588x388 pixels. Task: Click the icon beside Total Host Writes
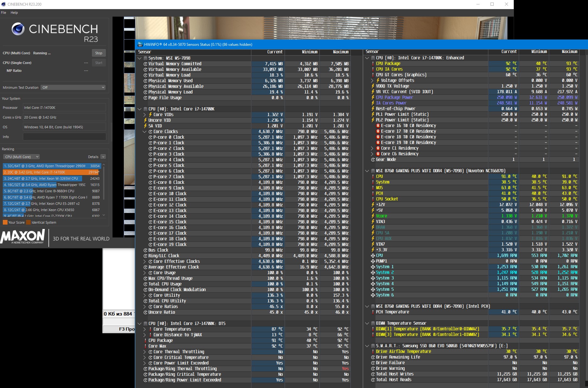click(373, 374)
